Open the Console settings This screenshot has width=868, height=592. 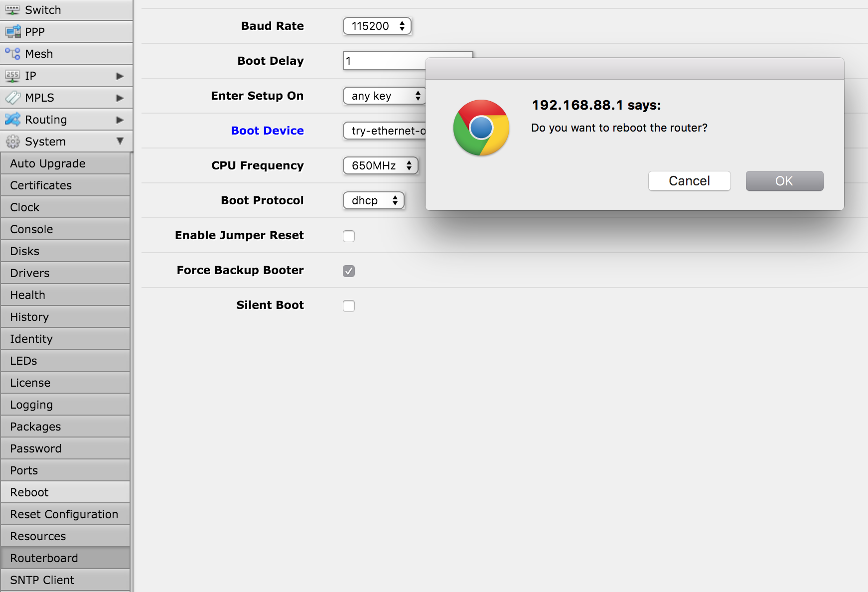tap(65, 229)
